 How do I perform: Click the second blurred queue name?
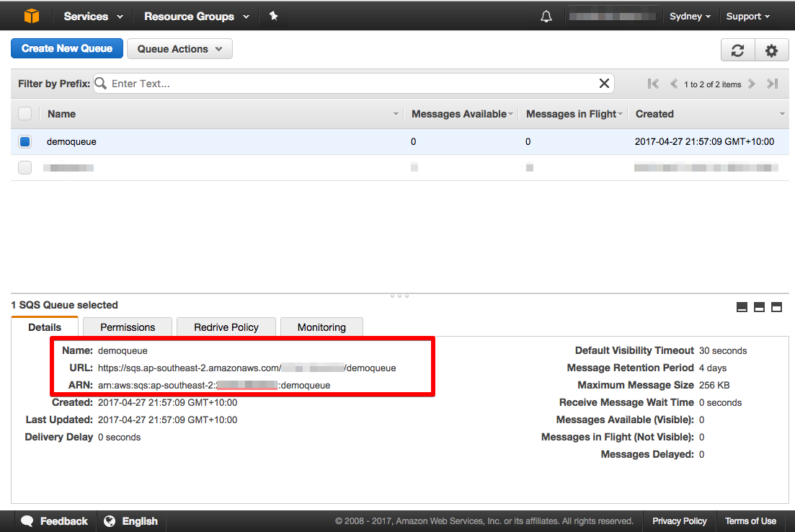[x=68, y=167]
